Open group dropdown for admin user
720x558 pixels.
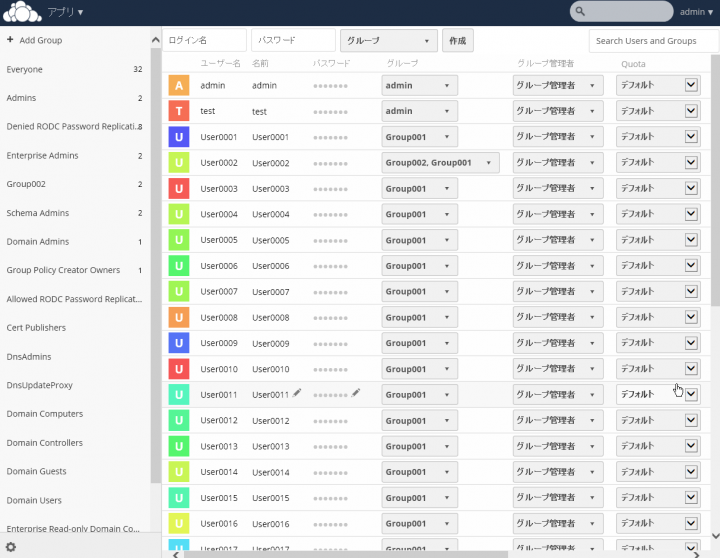click(419, 85)
